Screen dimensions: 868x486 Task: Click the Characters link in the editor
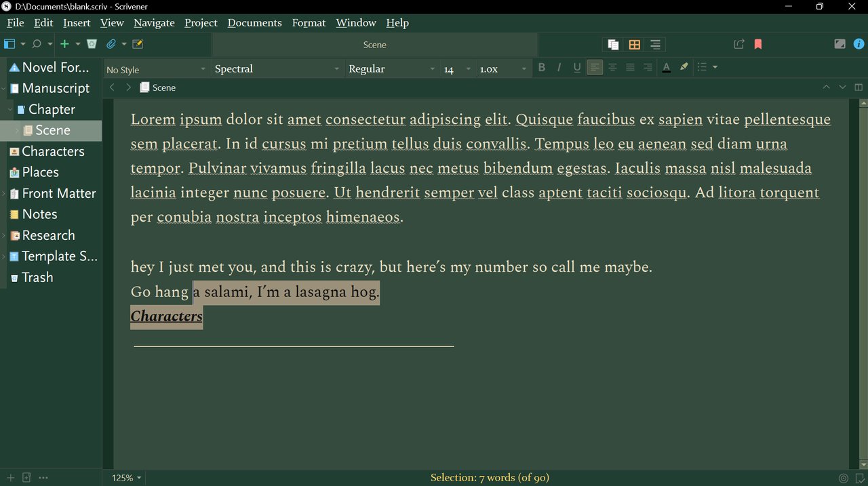click(x=166, y=317)
